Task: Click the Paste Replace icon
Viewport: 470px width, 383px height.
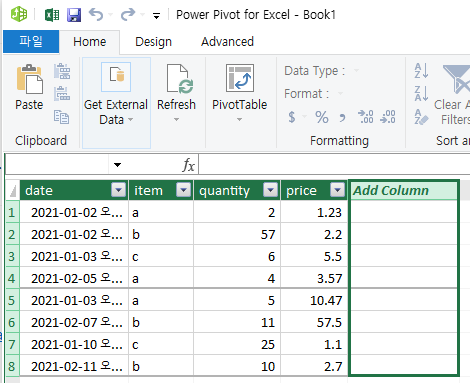Action: (x=62, y=93)
